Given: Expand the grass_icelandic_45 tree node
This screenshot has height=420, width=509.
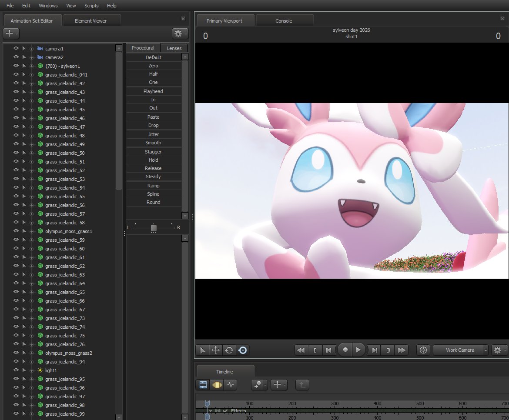Looking at the screenshot, I should point(31,110).
